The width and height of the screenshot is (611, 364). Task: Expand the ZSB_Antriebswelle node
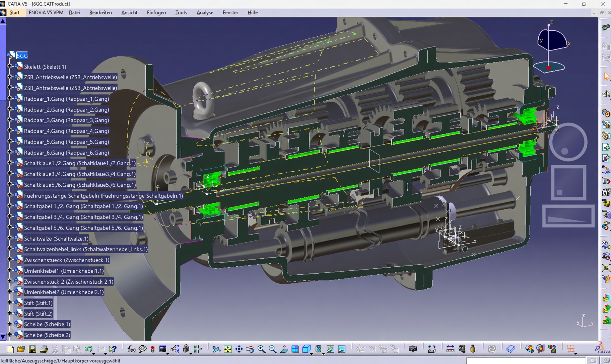(x=9, y=77)
